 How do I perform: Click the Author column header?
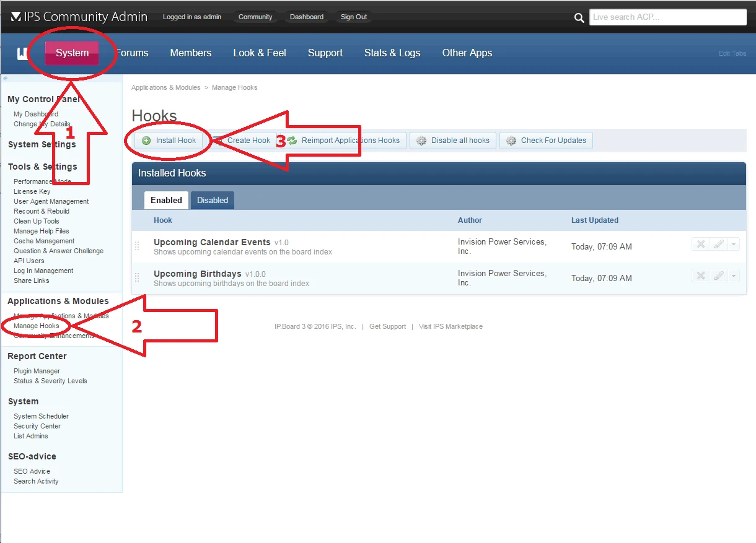coord(470,220)
